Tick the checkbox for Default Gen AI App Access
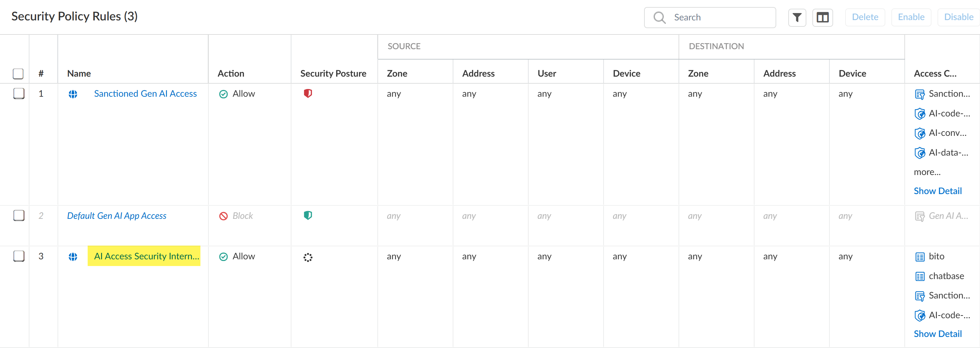 click(x=19, y=215)
